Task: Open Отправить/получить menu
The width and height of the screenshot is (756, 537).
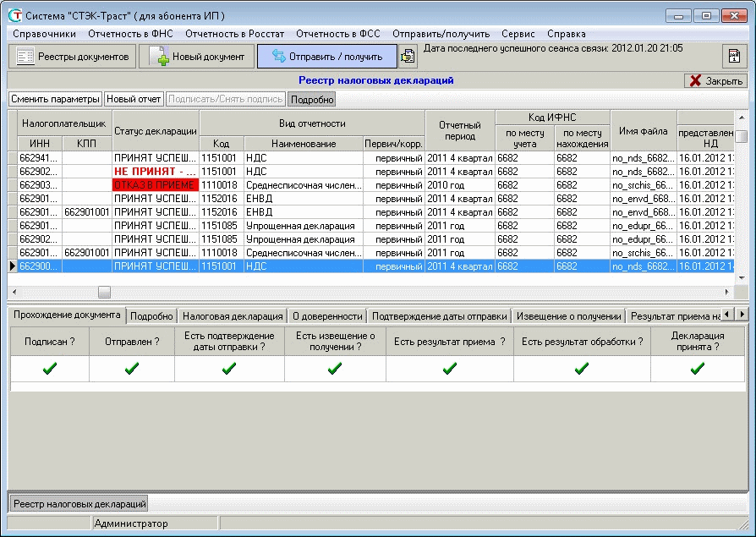Action: click(441, 34)
